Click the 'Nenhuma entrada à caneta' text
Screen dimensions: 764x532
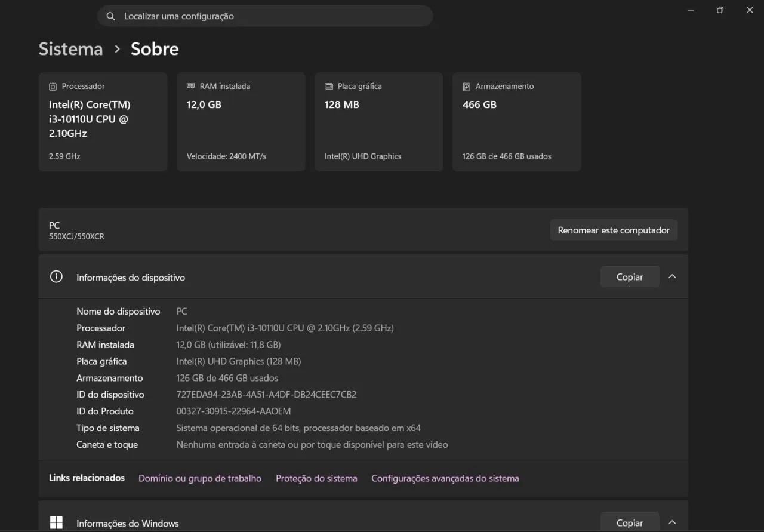312,445
